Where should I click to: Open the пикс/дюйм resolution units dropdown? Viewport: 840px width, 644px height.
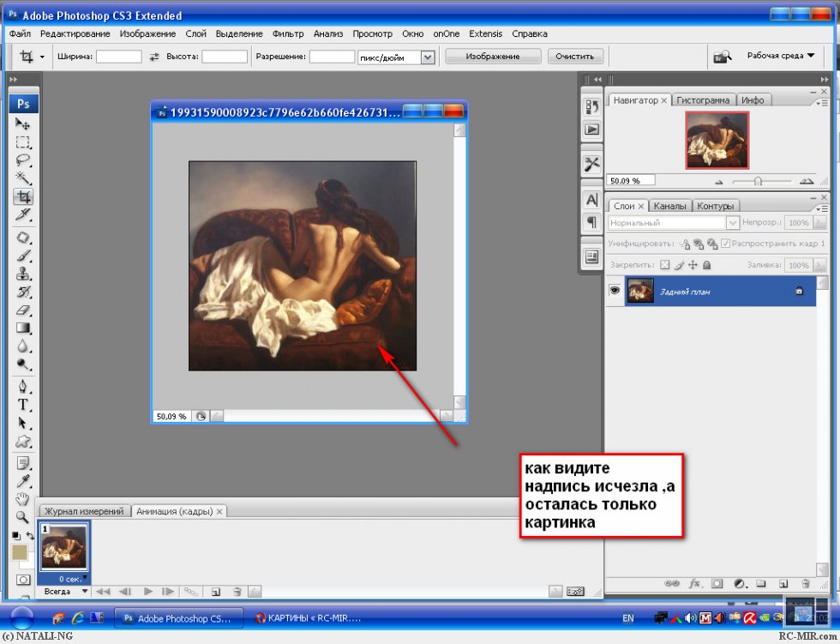[428, 57]
